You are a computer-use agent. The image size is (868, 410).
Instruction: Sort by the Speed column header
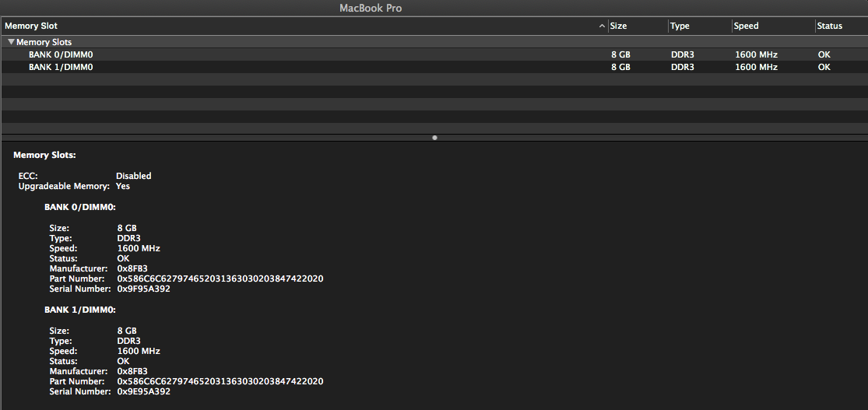click(x=773, y=26)
